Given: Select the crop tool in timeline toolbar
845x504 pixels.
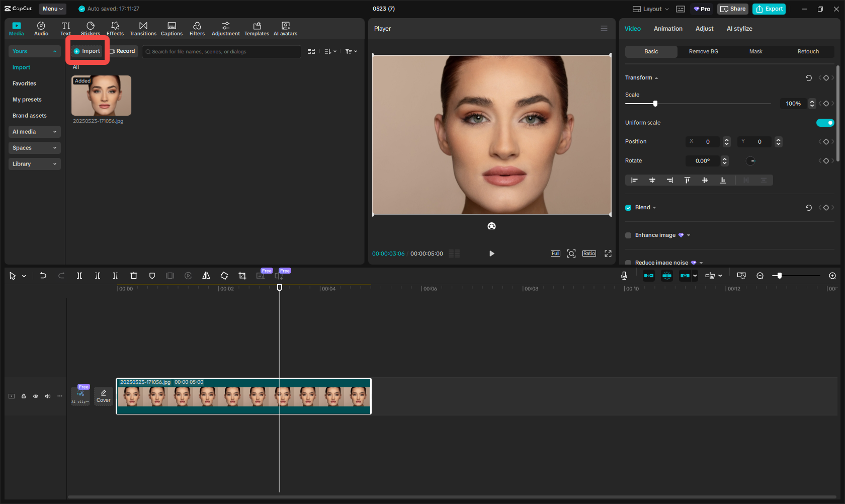Looking at the screenshot, I should coord(242,276).
